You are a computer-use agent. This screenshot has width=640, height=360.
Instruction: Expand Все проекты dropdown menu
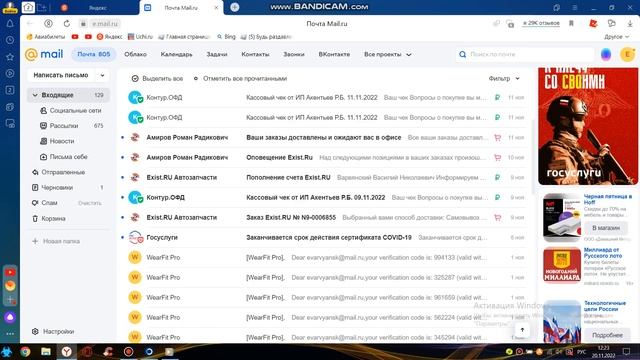[x=387, y=54]
